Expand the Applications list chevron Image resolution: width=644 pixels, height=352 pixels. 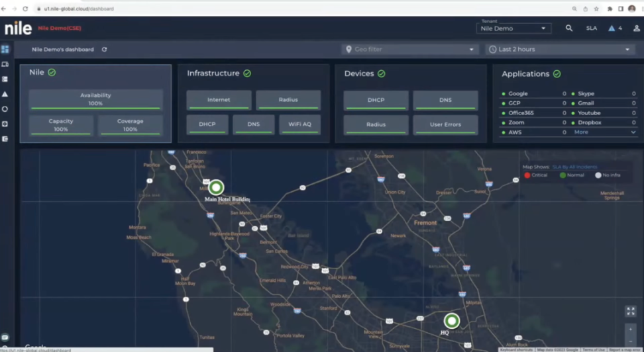click(x=633, y=132)
